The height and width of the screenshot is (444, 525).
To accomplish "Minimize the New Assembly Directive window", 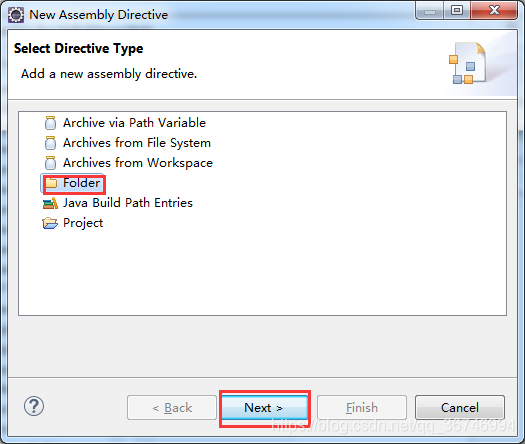I will pyautogui.click(x=430, y=10).
